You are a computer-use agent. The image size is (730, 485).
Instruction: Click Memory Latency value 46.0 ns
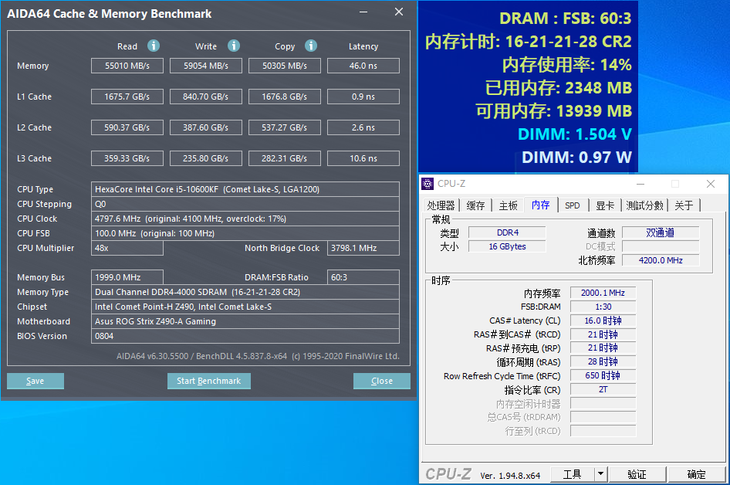(x=363, y=66)
